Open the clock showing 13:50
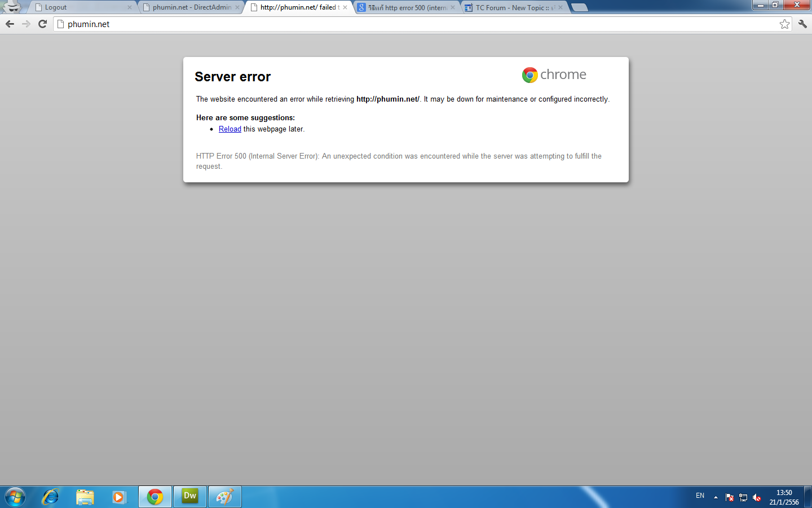812x508 pixels. point(784,497)
